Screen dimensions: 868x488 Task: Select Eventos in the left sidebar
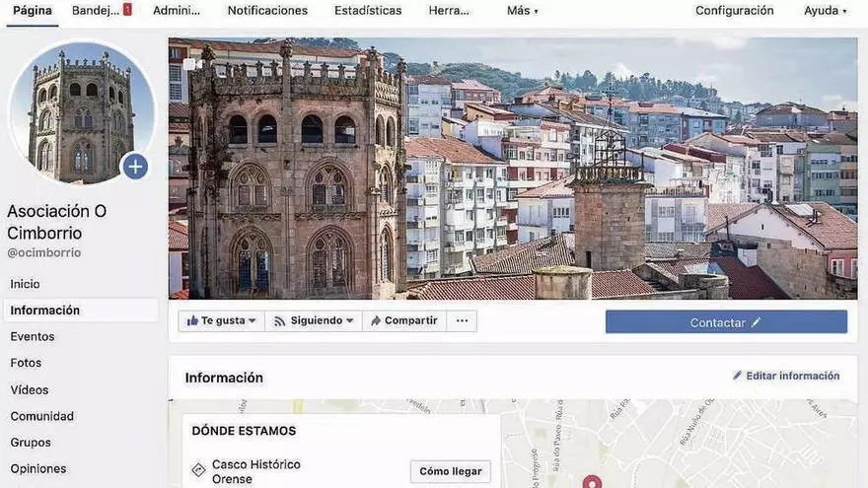tap(33, 336)
